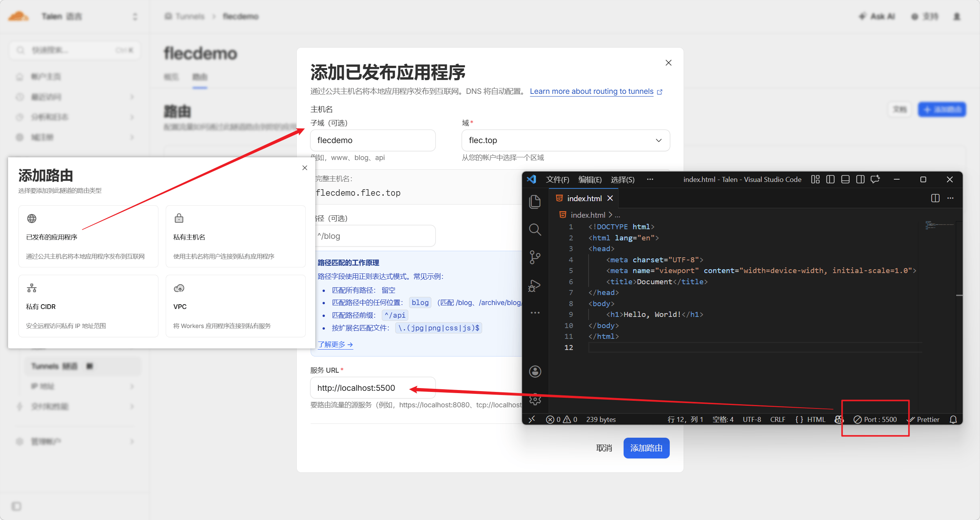Screen dimensions: 980x520
Task: Click the notifications bell in status bar
Action: 953,419
